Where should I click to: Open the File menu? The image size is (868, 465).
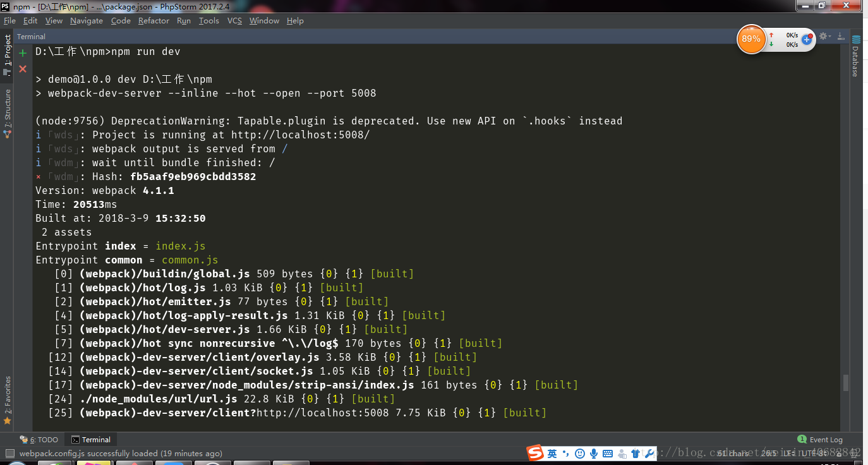[x=9, y=21]
